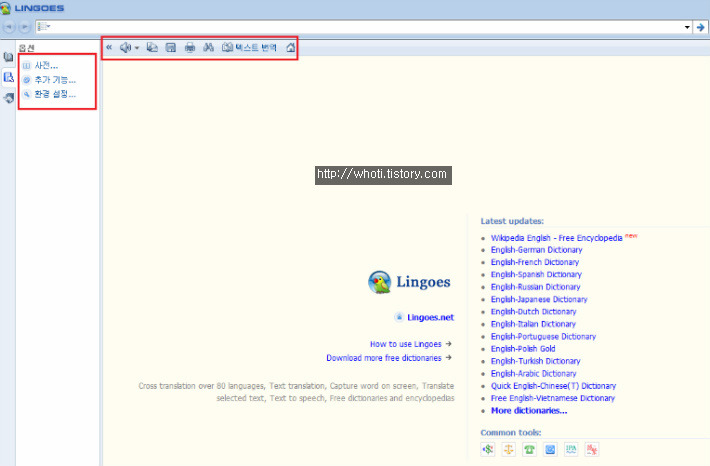Screen dimensions: 710x466
Task: Open the dictionary book sidebar tab
Action: coord(8,57)
